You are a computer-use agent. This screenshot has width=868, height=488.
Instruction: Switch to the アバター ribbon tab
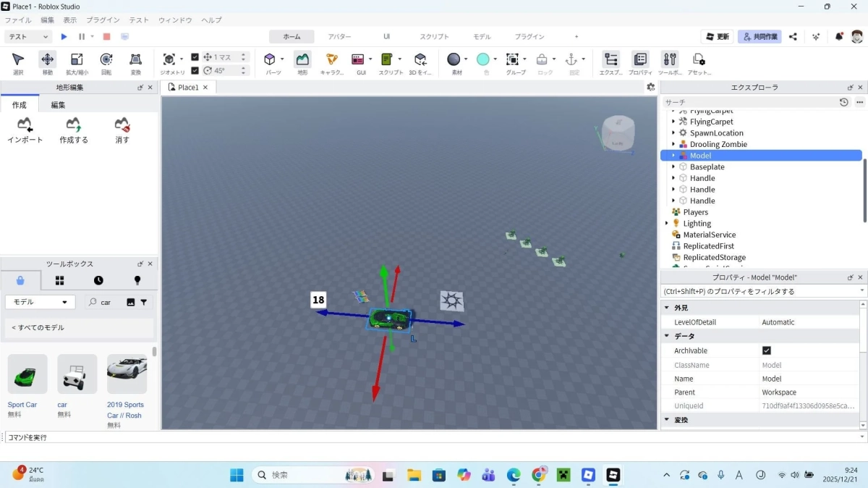[339, 36]
